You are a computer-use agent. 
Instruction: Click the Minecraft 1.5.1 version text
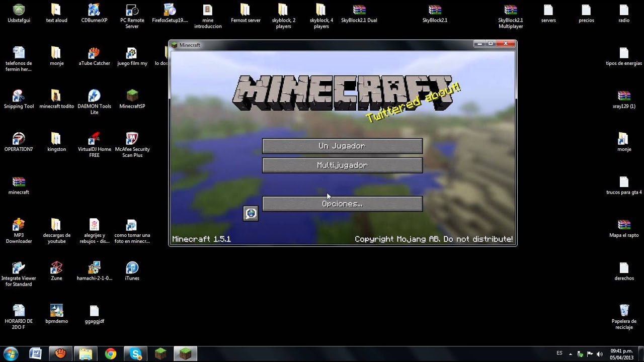(201, 239)
